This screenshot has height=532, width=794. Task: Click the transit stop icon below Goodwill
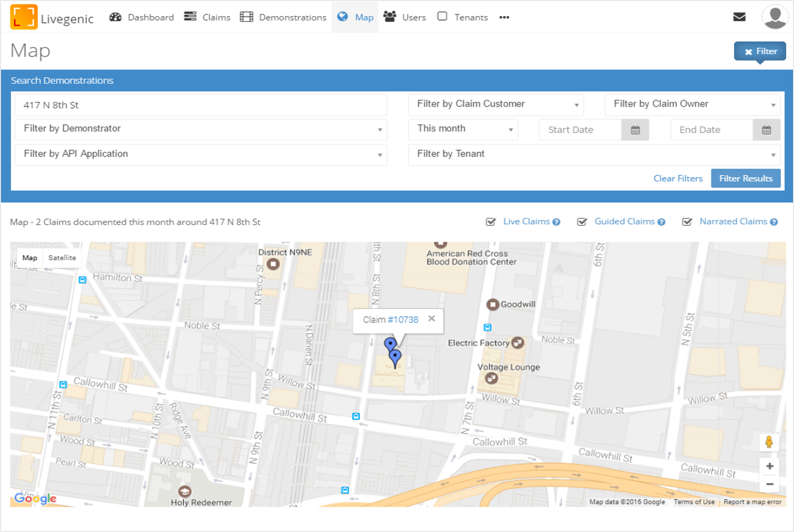488,327
